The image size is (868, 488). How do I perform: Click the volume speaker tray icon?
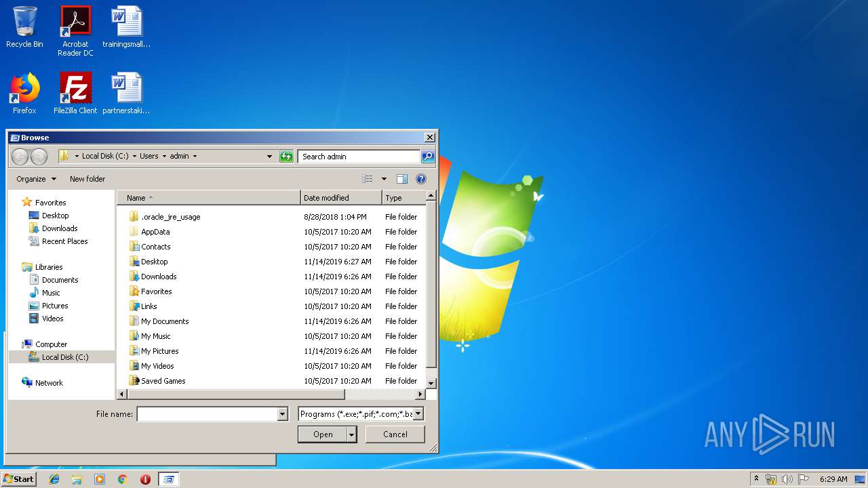[787, 479]
